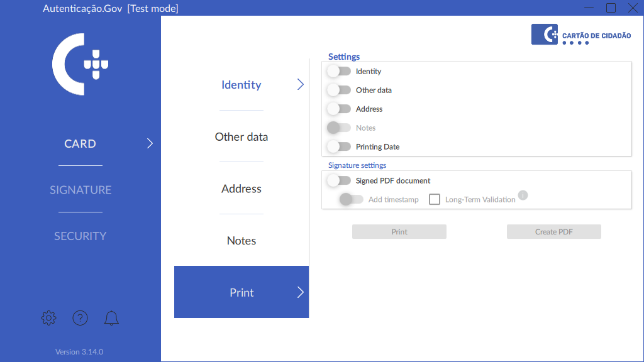Go to the SECURITY section
644x362 pixels.
[x=80, y=236]
